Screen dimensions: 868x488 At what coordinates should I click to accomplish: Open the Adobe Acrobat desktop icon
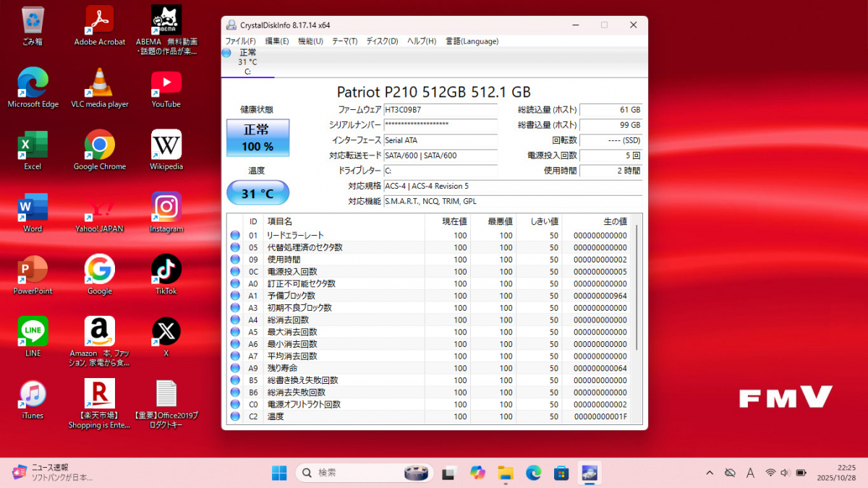(100, 22)
